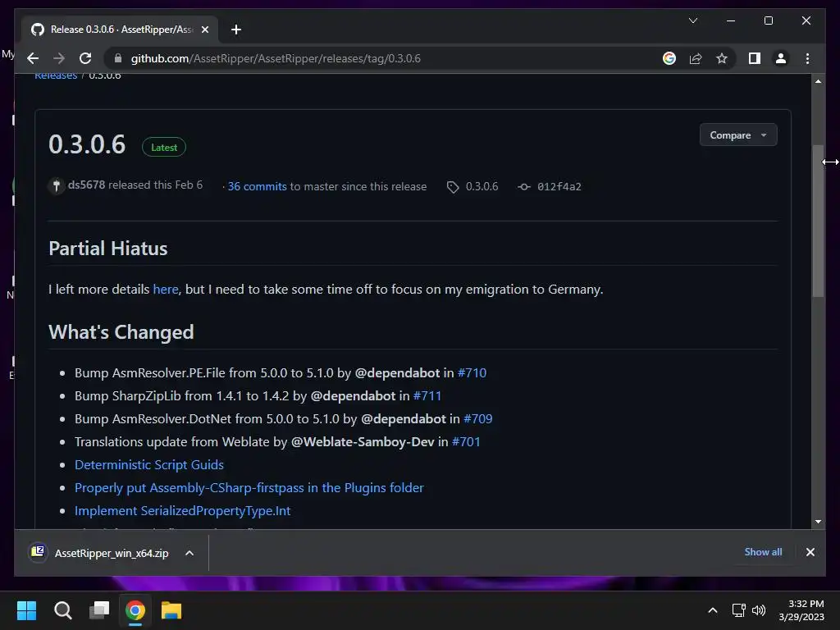
Task: Show hidden system tray icons
Action: pos(713,610)
